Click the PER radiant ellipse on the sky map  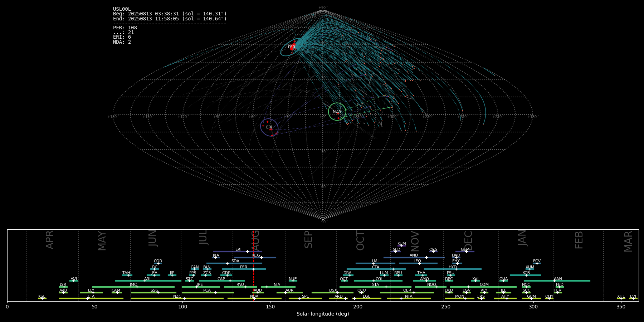tap(291, 47)
